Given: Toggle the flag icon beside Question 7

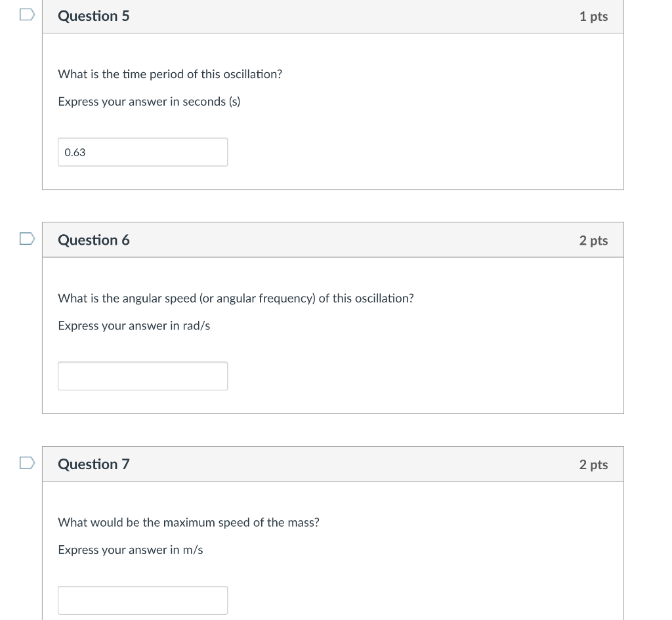Looking at the screenshot, I should coord(27,464).
